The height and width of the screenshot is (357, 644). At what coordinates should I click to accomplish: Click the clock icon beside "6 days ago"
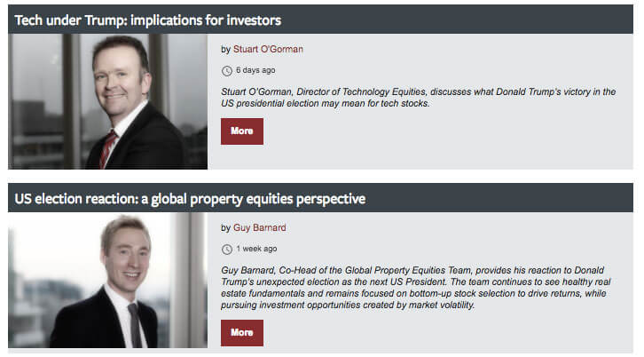[227, 71]
